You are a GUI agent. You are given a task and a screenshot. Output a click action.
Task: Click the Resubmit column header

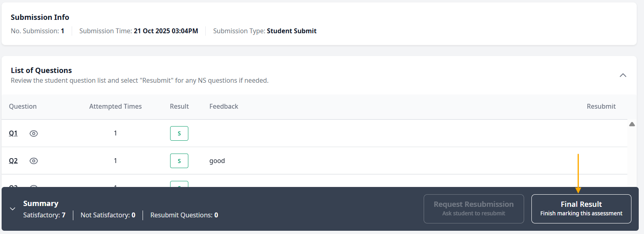(601, 107)
